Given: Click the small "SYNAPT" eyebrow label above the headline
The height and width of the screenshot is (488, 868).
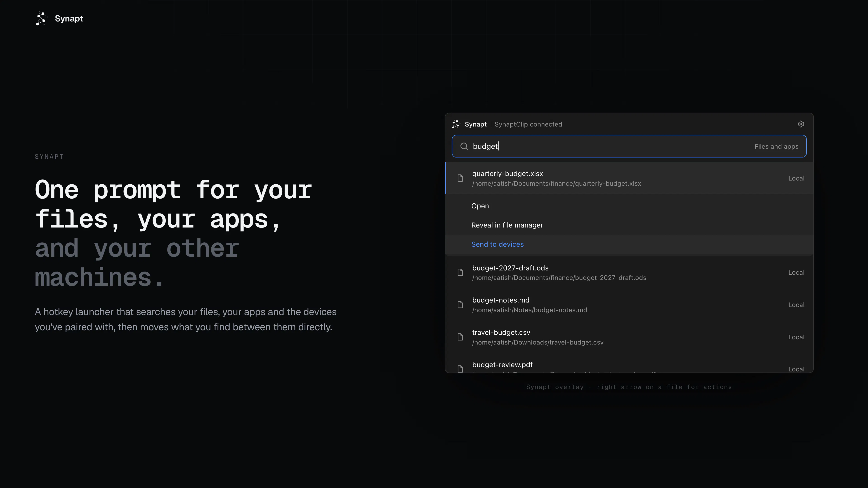Looking at the screenshot, I should [x=49, y=157].
